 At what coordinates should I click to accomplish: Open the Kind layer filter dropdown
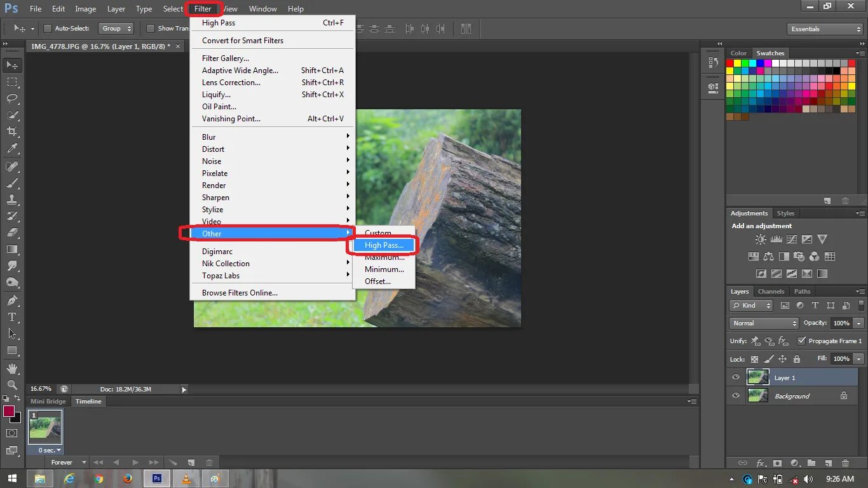point(751,306)
